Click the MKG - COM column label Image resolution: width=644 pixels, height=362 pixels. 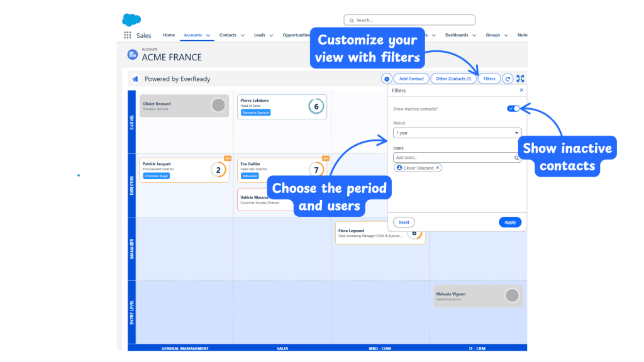pyautogui.click(x=380, y=348)
